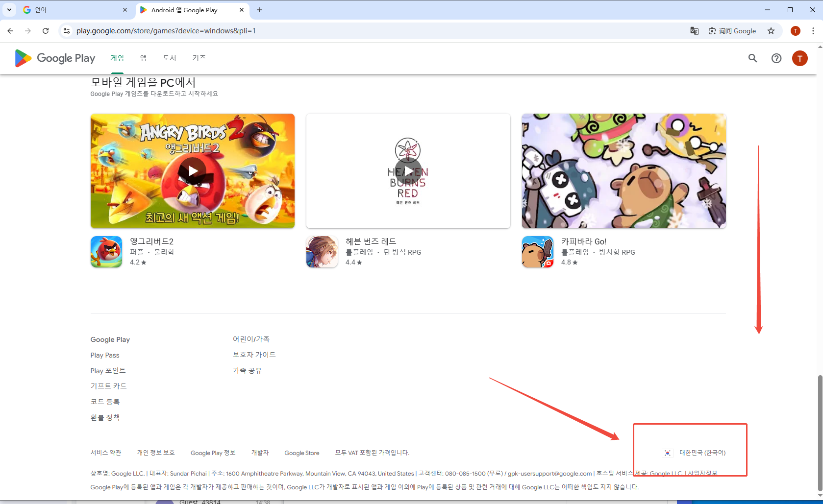This screenshot has width=823, height=504.
Task: Bookmark this page with the star icon
Action: pos(771,31)
